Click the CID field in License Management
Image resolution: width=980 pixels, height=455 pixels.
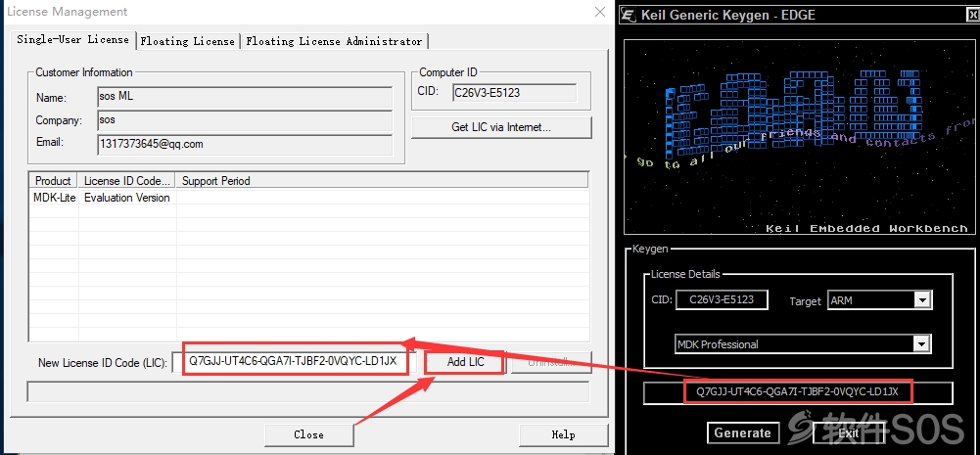pos(514,93)
